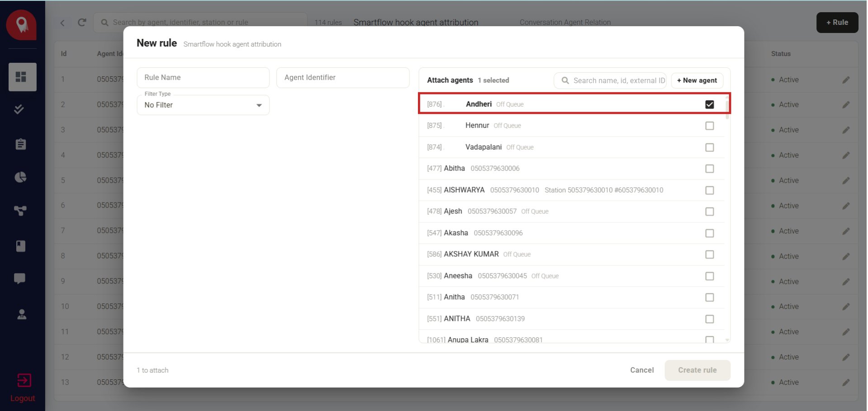
Task: Uncheck the Andheri agent checkbox
Action: coord(709,104)
